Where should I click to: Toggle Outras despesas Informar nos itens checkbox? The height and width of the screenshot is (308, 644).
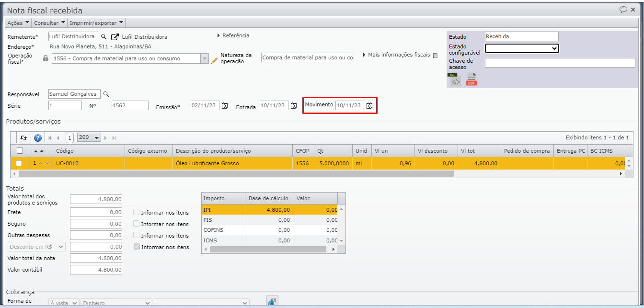(137, 235)
